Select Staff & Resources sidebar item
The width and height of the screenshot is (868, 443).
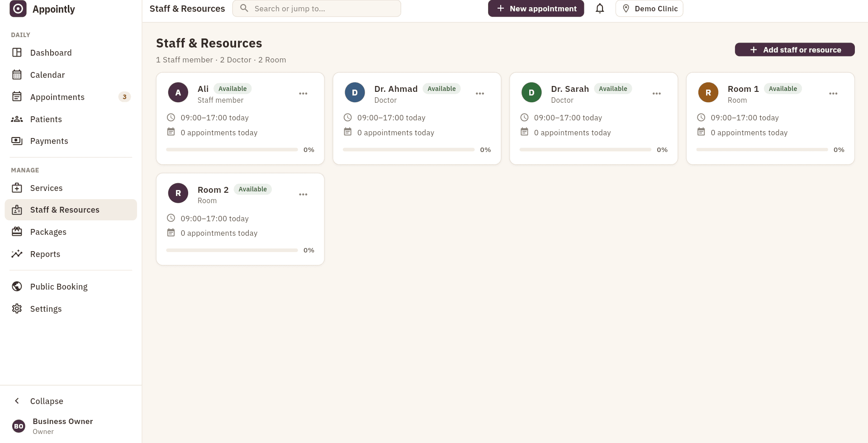pos(71,210)
